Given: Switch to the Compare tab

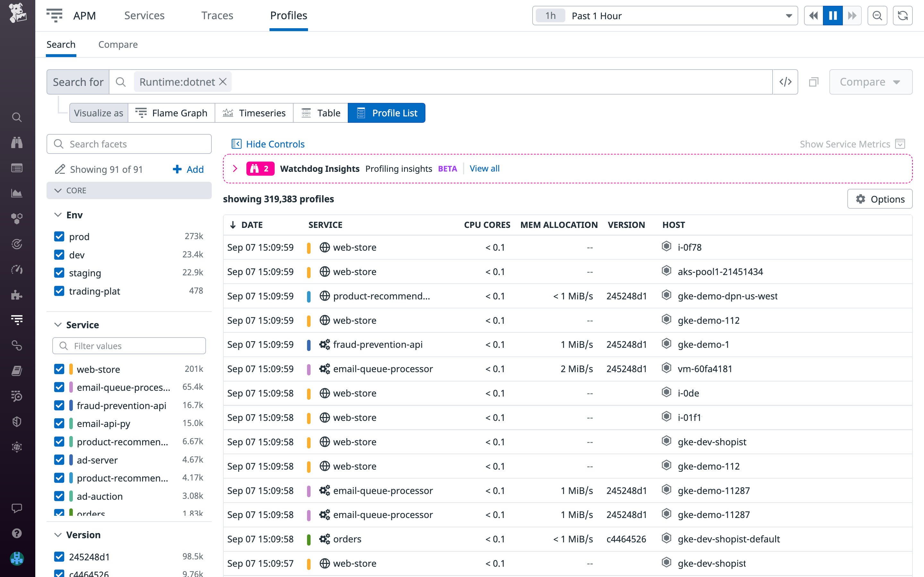Looking at the screenshot, I should point(118,45).
